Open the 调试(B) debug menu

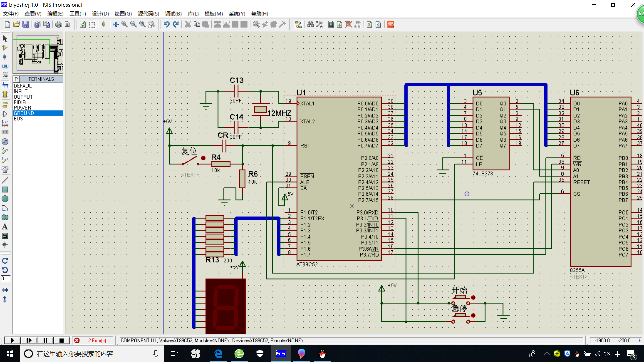pyautogui.click(x=173, y=14)
